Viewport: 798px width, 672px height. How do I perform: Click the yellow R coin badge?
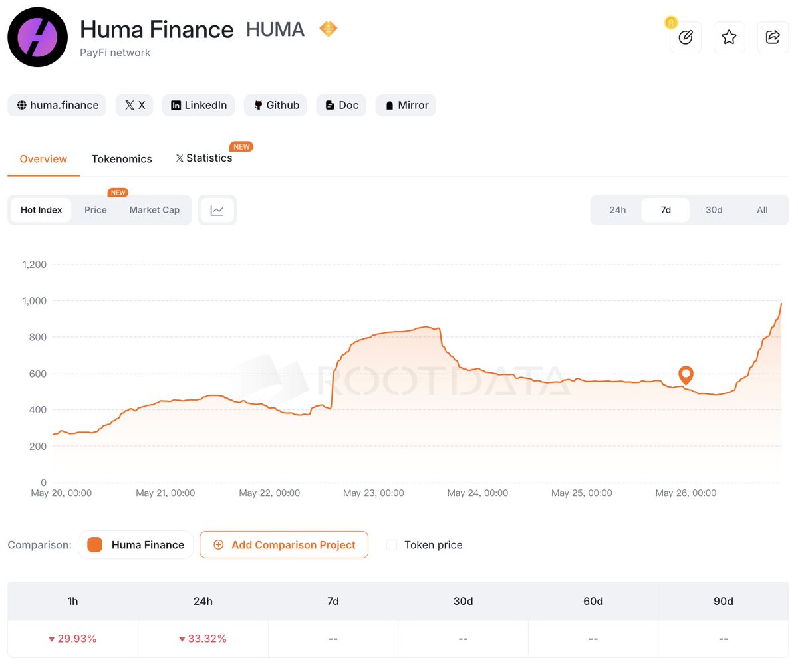[x=671, y=23]
